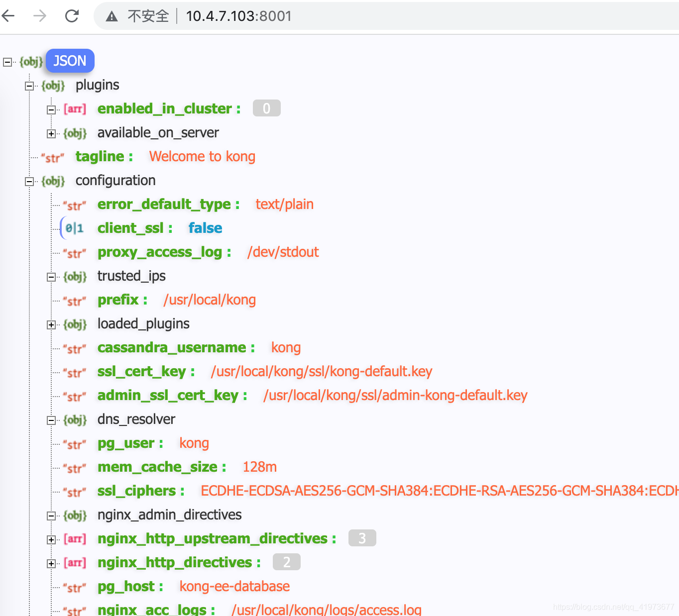
Task: Select the available_on_server node label
Action: 158,133
